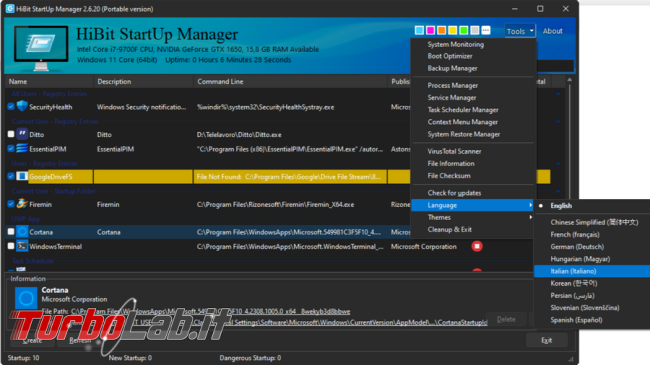Click the GoogleDriveFS entry icon
This screenshot has width=650, height=365.
(x=22, y=176)
